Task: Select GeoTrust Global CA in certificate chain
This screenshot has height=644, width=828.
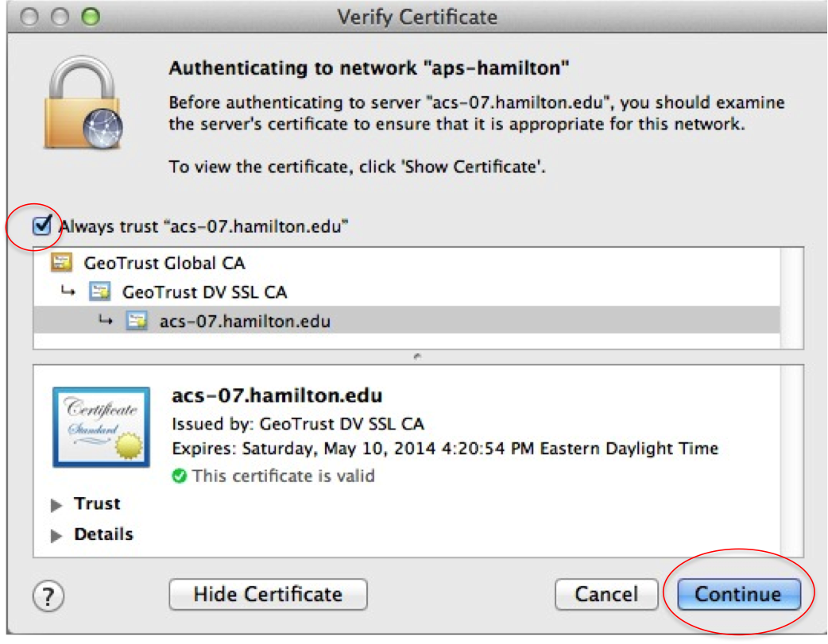Action: click(407, 262)
